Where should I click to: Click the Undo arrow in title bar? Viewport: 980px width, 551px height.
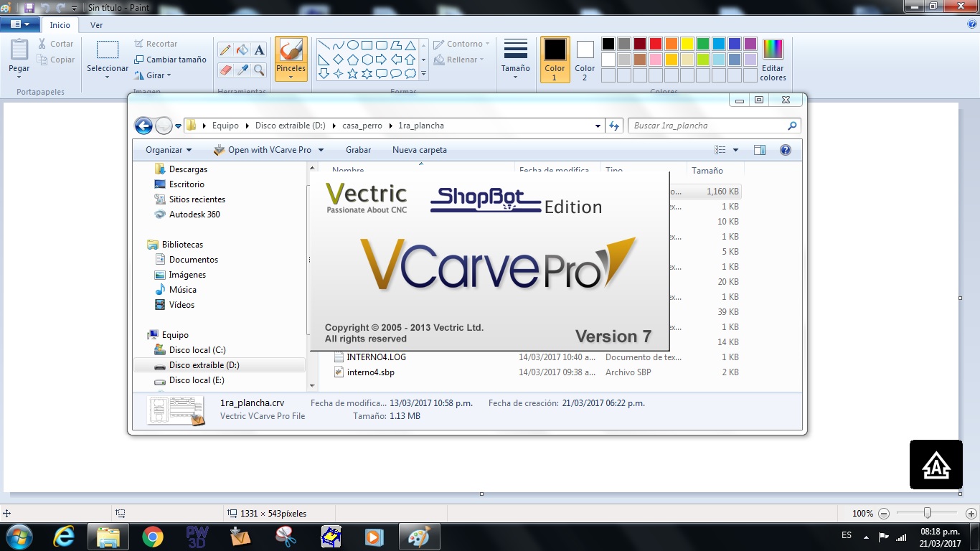pyautogui.click(x=45, y=7)
